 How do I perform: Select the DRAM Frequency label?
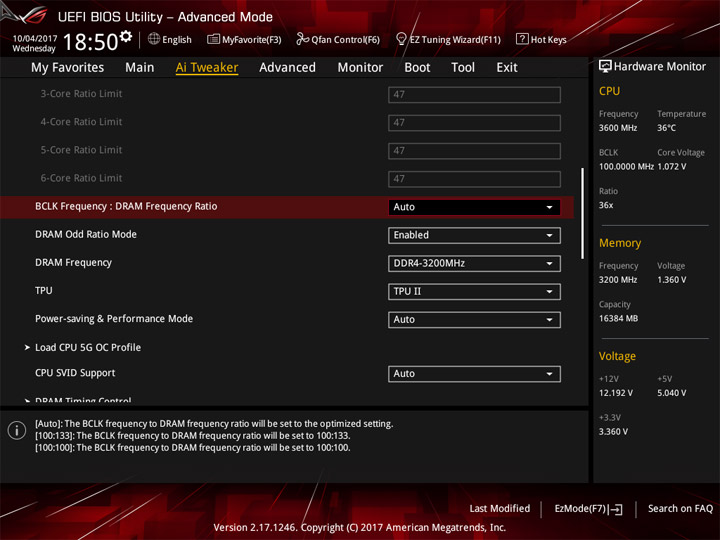(x=73, y=263)
